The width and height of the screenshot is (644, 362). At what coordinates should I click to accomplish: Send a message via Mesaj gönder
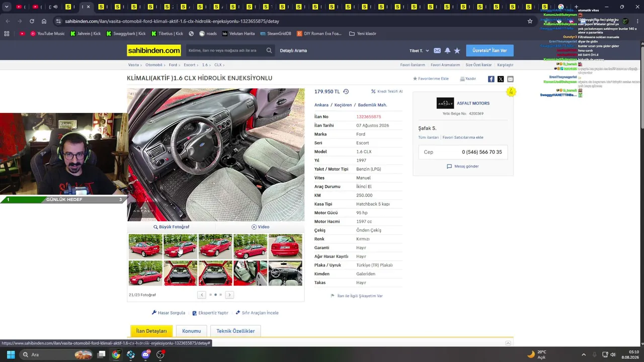tap(463, 166)
